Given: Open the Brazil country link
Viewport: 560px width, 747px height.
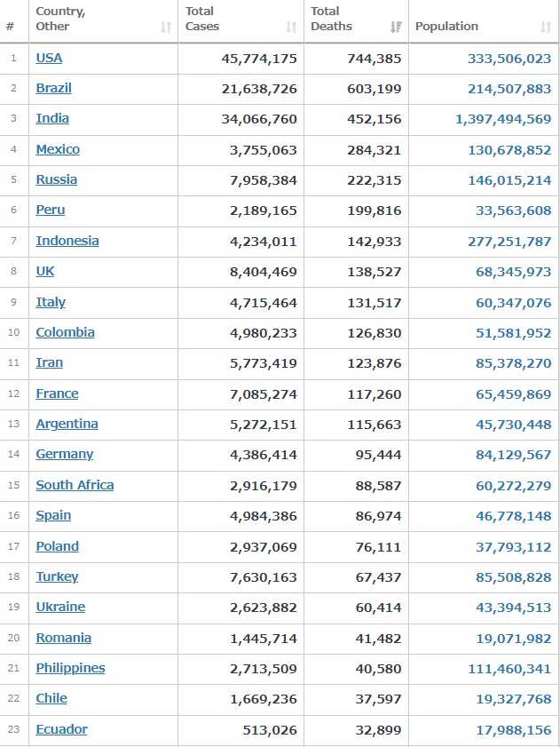Looking at the screenshot, I should point(53,88).
